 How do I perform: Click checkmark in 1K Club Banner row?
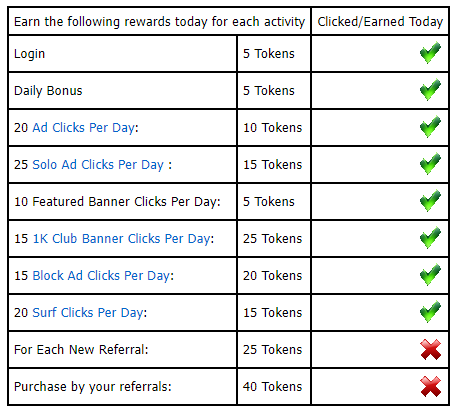pos(430,238)
